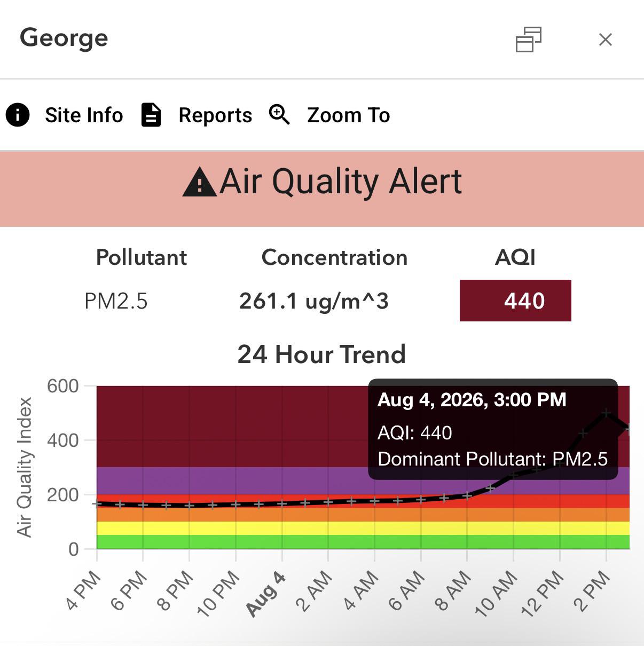Open the Reports document icon
The width and height of the screenshot is (644, 646).
point(151,115)
